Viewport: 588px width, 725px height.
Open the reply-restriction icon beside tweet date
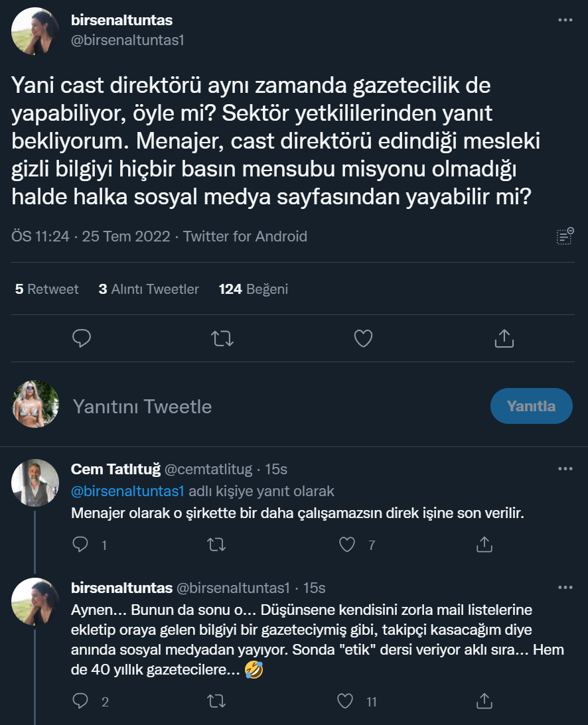(565, 236)
